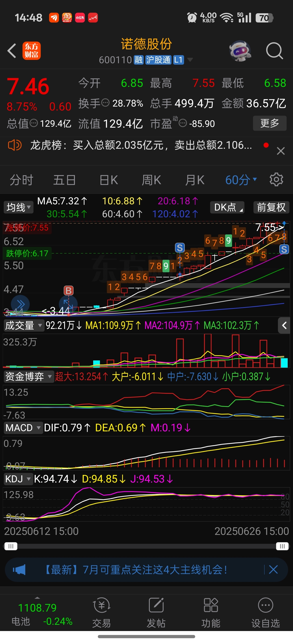Tap the back arrow icon
The image size is (293, 644).
pyautogui.click(x=12, y=51)
